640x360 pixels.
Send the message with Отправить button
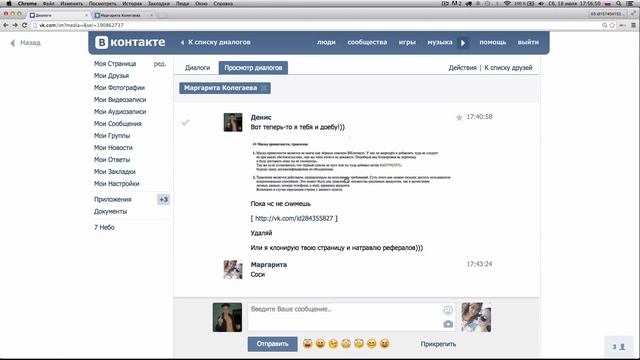coord(272,344)
